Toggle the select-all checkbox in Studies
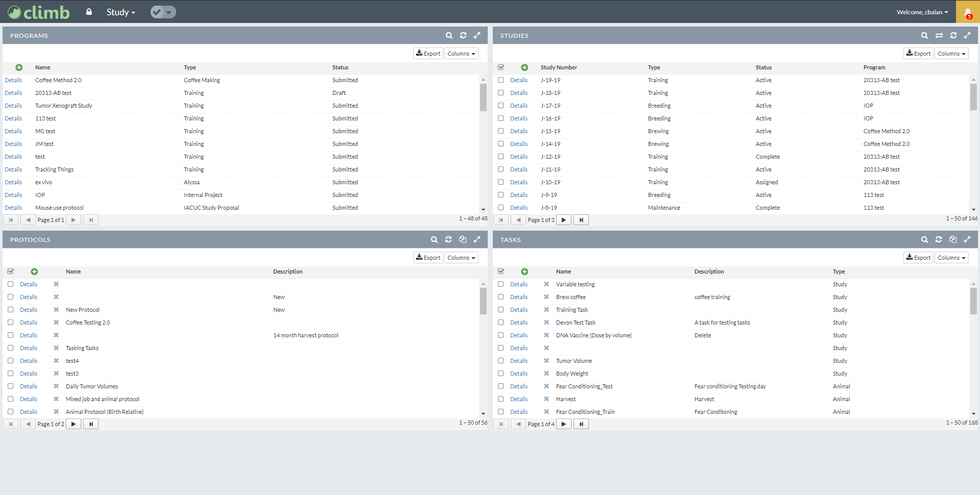The image size is (980, 495). [x=501, y=67]
